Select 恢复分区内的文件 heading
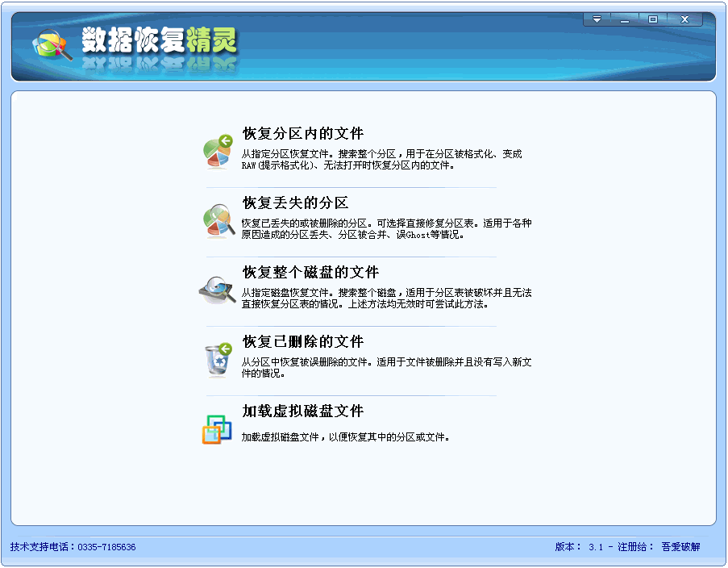 (x=303, y=134)
